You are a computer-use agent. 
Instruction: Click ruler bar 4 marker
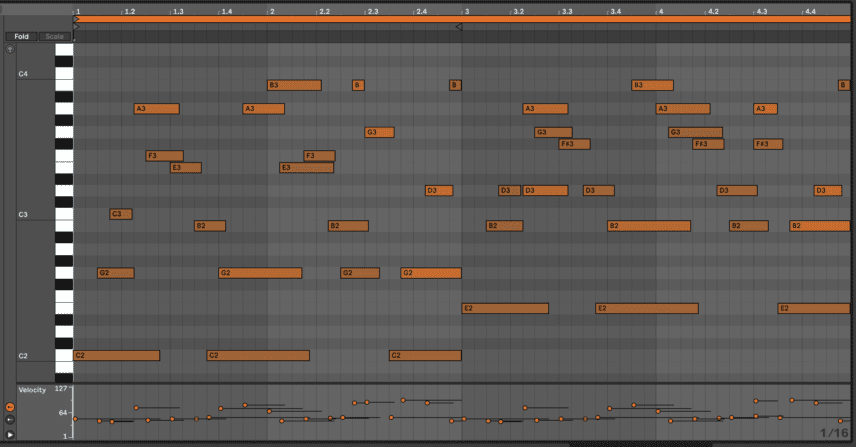(x=661, y=11)
